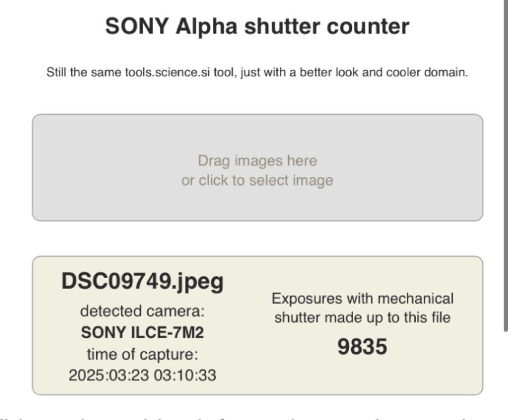Click the "time of capture:" label
This screenshot has height=420, width=512.
coord(142,354)
